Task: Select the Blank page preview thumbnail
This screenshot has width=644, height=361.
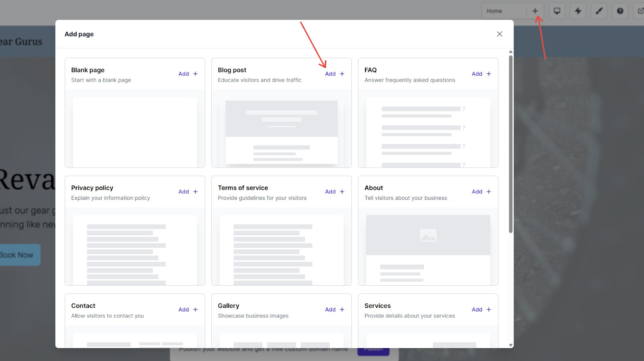Action: (135, 132)
